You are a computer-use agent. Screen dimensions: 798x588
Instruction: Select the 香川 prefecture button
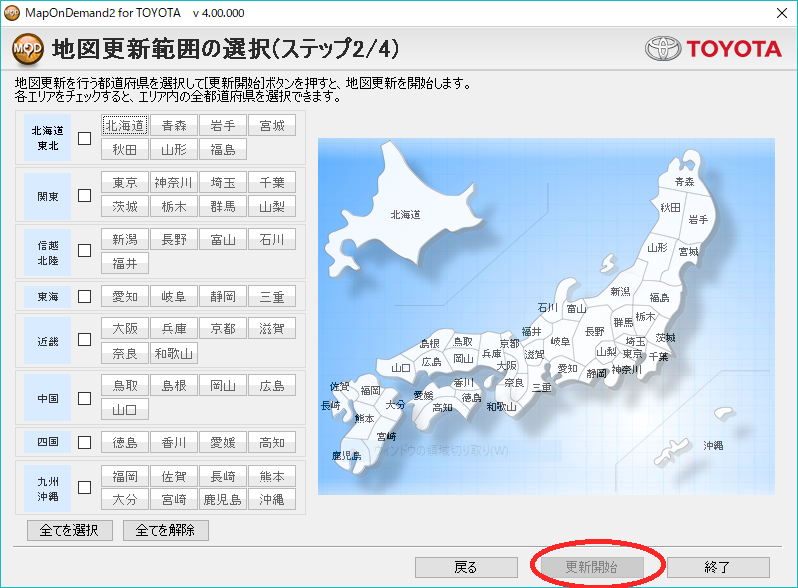pyautogui.click(x=174, y=442)
